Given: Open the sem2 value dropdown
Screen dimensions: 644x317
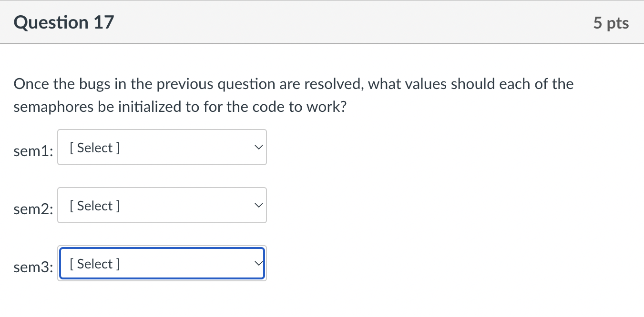Looking at the screenshot, I should point(162,205).
